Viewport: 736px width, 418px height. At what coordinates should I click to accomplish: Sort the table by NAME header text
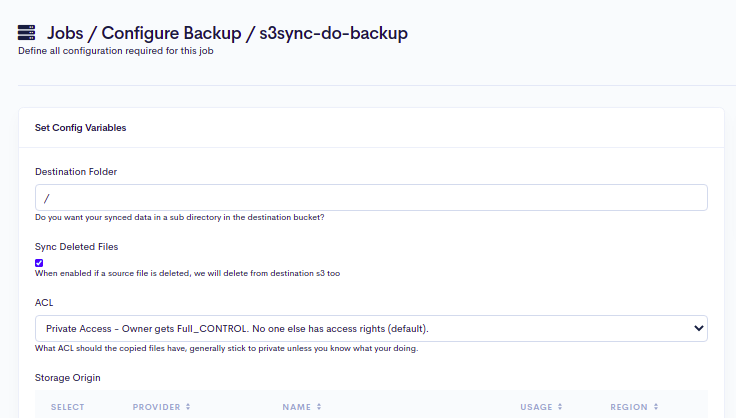296,407
